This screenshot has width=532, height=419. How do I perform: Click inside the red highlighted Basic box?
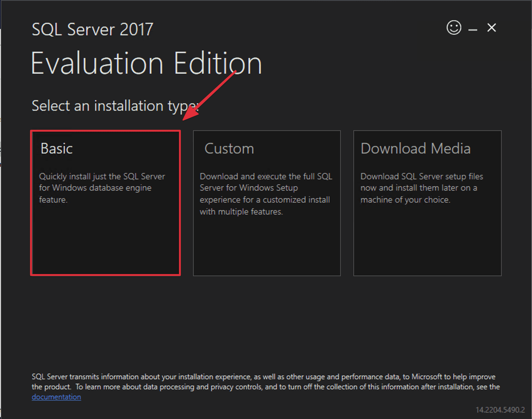tap(105, 239)
